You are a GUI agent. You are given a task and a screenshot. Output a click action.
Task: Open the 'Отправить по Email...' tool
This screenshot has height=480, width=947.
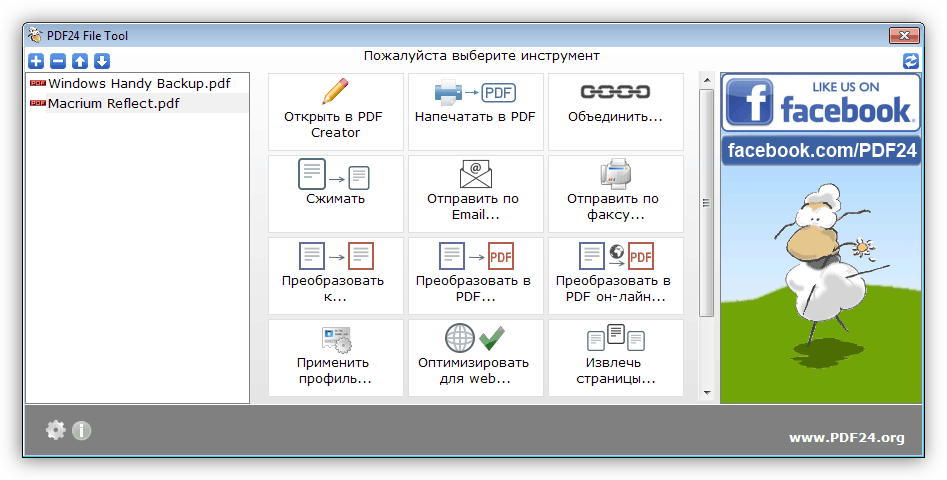tap(475, 193)
